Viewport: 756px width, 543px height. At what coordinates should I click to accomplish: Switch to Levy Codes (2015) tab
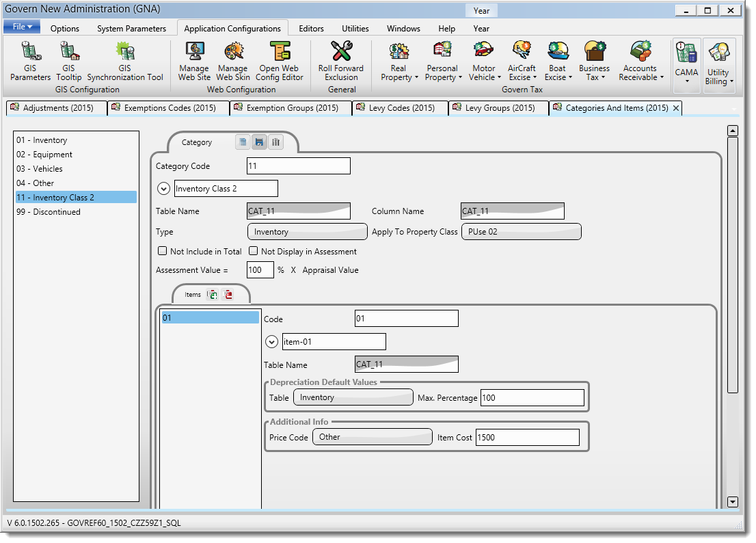401,108
